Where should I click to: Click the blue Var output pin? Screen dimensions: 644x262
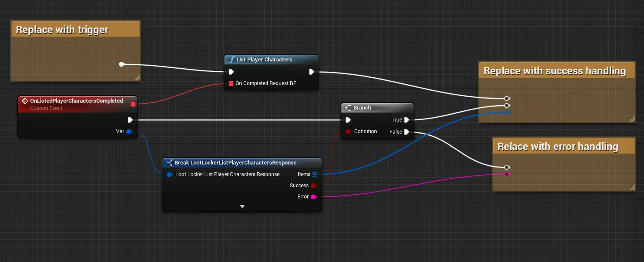click(x=129, y=131)
